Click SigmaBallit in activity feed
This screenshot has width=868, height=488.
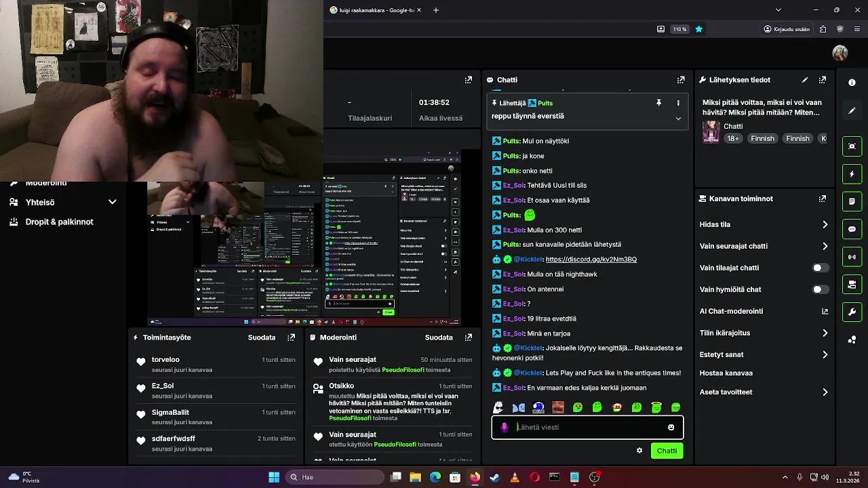pyautogui.click(x=170, y=412)
